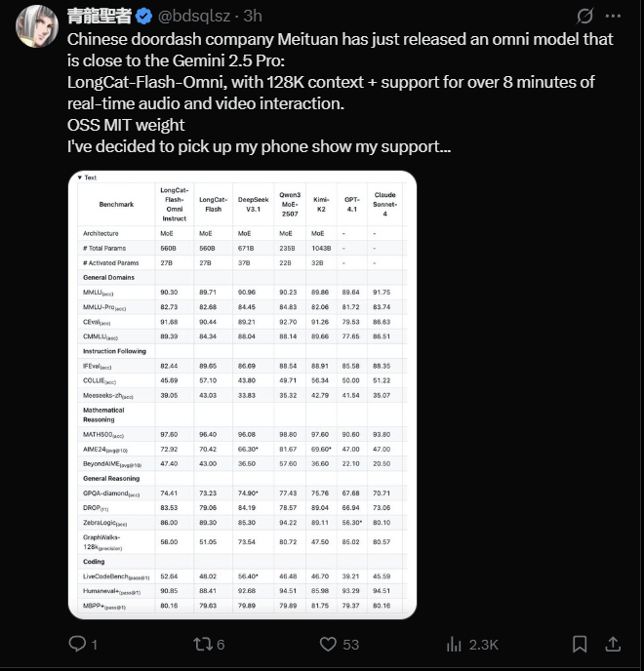The width and height of the screenshot is (644, 671).
Task: Click the tweet text about LongCat-Flash-Omni
Action: pos(322,82)
